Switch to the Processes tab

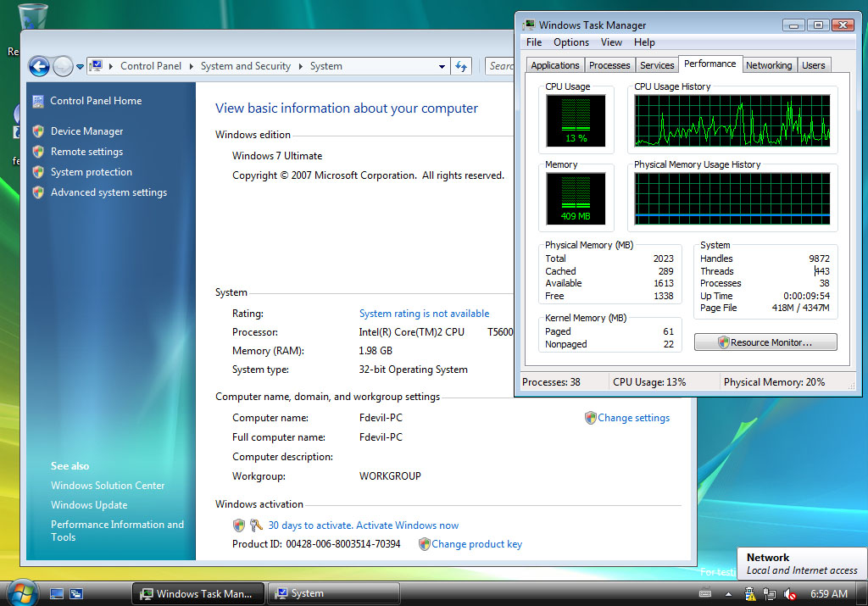tap(609, 65)
